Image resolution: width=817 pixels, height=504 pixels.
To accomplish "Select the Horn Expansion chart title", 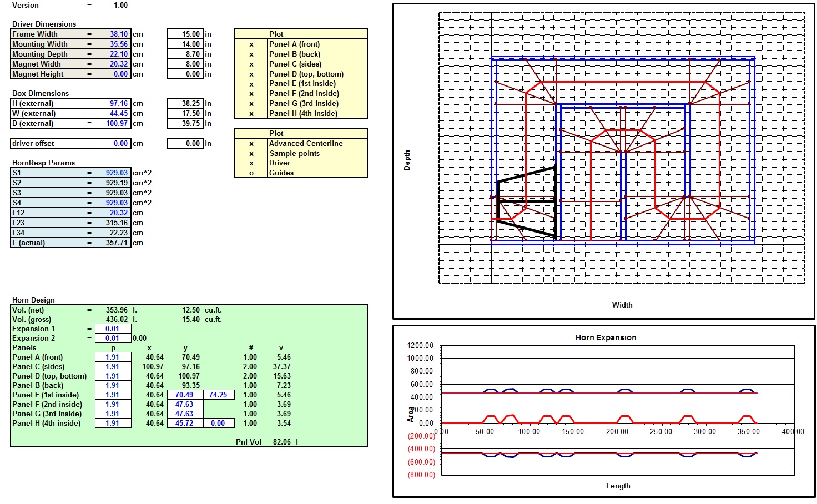I will [x=606, y=337].
